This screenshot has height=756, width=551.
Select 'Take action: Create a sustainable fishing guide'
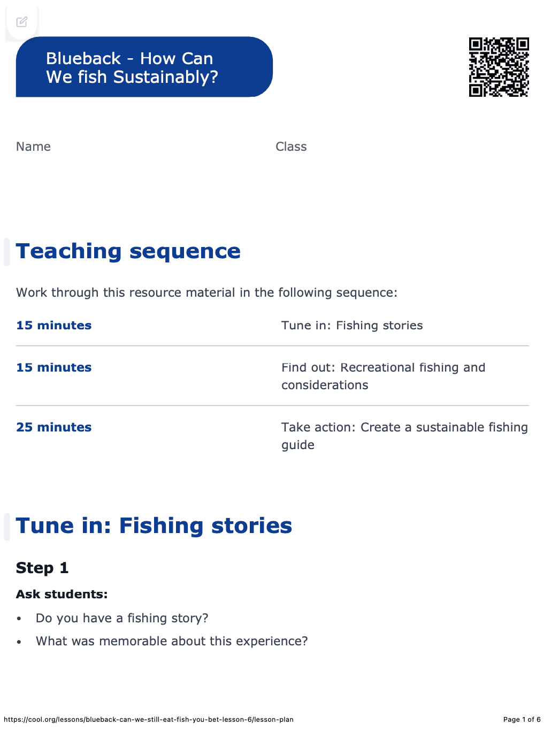[x=404, y=436]
